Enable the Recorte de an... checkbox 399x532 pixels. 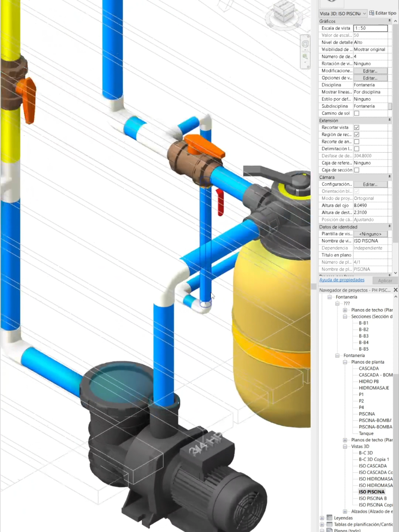[357, 142]
